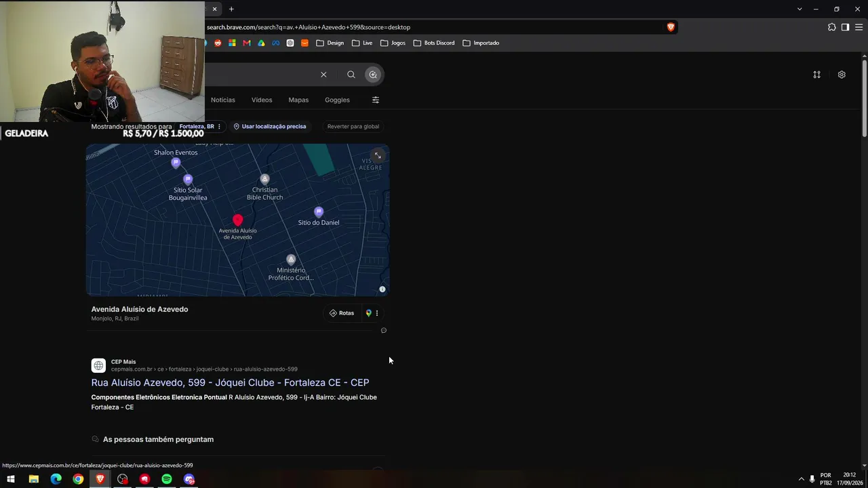Open the Bots Discord bookmarks folder
868x488 pixels.
coord(434,43)
